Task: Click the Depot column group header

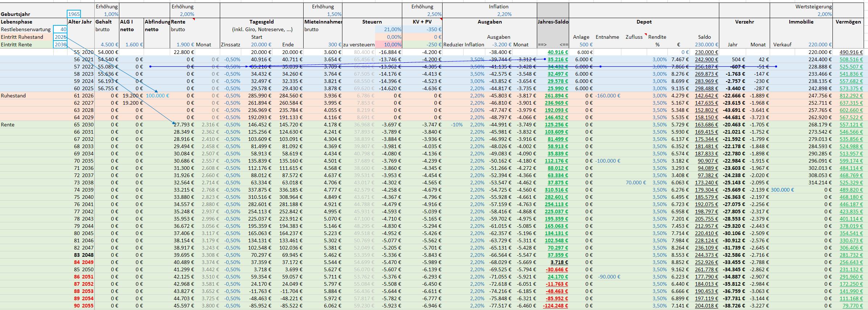Action: click(x=644, y=22)
